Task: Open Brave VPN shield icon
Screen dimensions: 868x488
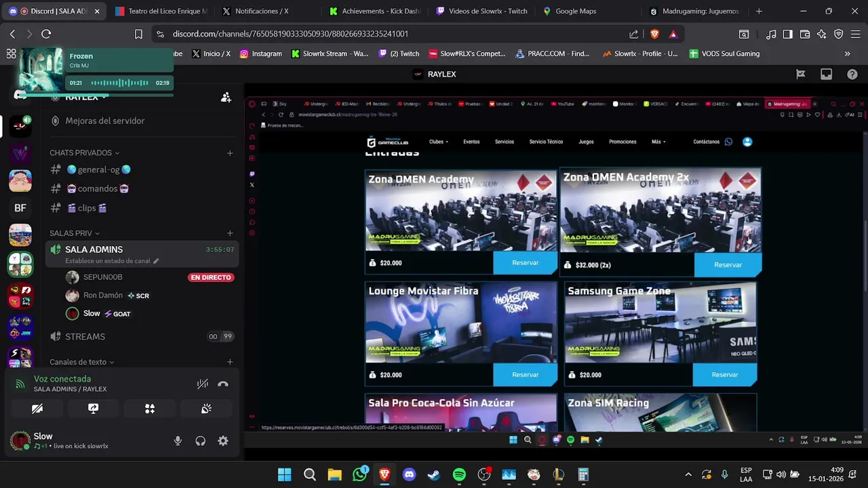Action: coord(839,34)
